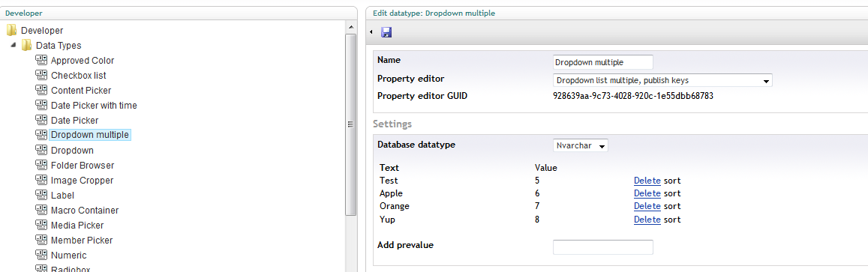
Task: Open the Date Picker data type
Action: pyautogui.click(x=75, y=120)
